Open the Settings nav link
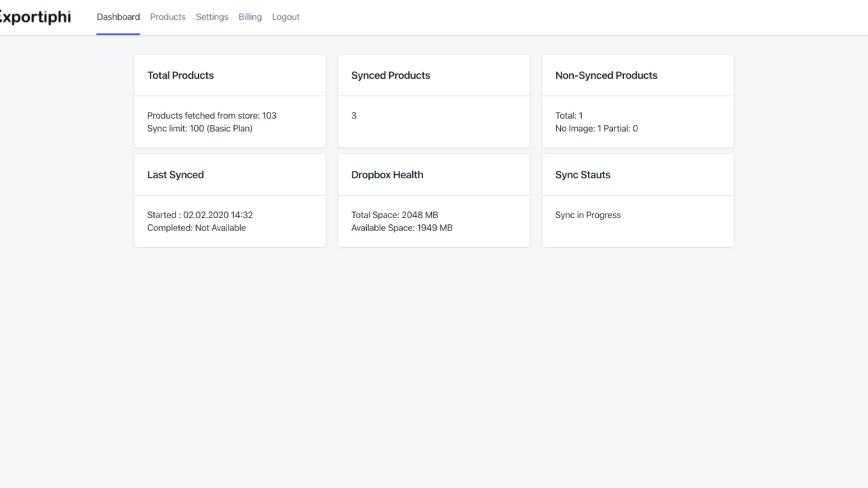Image resolution: width=868 pixels, height=488 pixels. tap(212, 17)
